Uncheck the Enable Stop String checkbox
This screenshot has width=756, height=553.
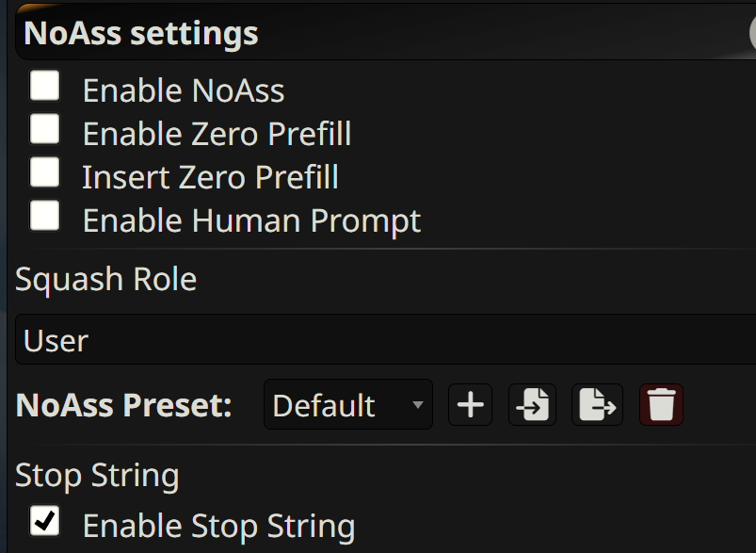pyautogui.click(x=44, y=521)
